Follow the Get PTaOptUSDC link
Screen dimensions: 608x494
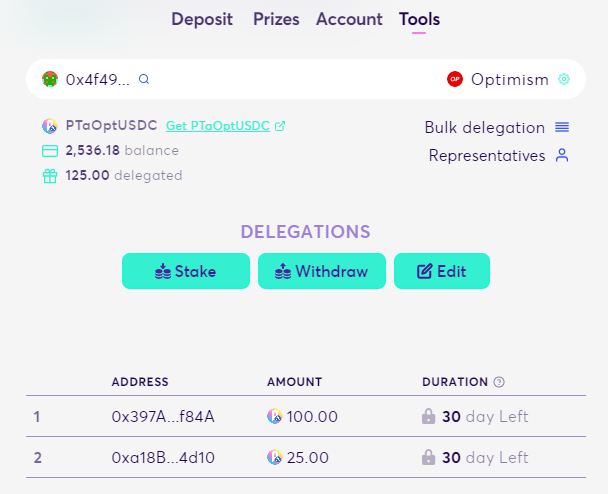click(x=218, y=126)
